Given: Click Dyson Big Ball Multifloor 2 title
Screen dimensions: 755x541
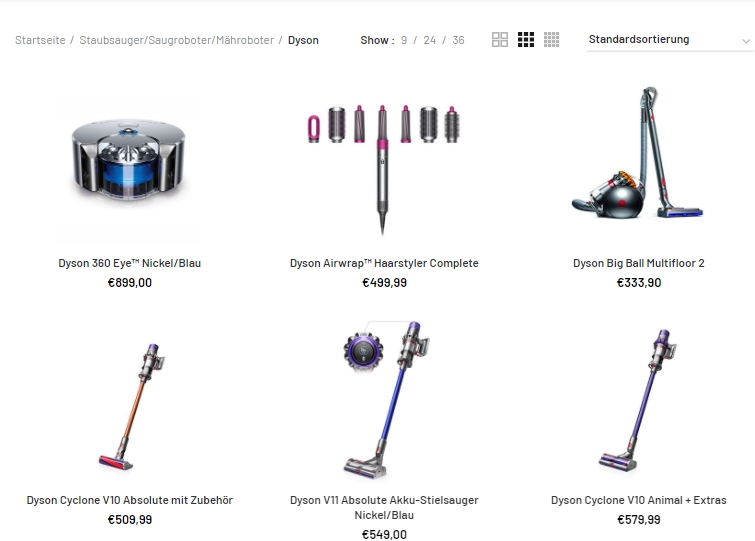Looking at the screenshot, I should click(x=638, y=263).
